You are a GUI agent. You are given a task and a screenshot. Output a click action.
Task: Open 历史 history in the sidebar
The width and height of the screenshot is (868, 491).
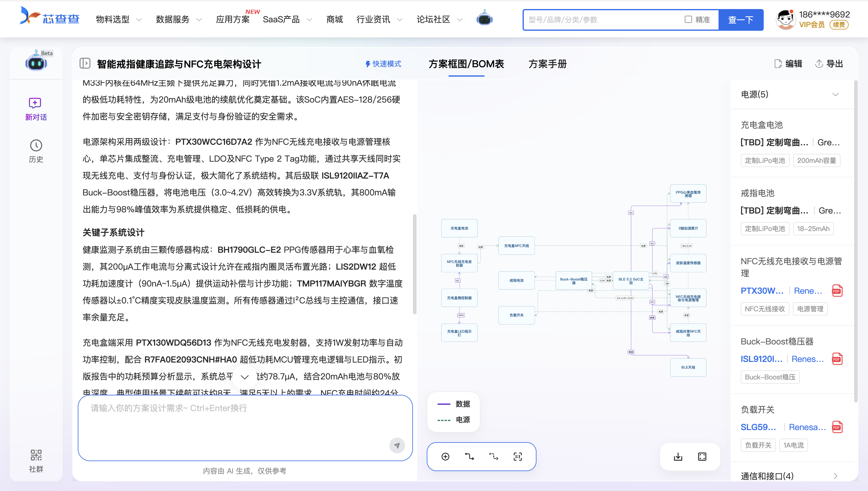click(36, 151)
